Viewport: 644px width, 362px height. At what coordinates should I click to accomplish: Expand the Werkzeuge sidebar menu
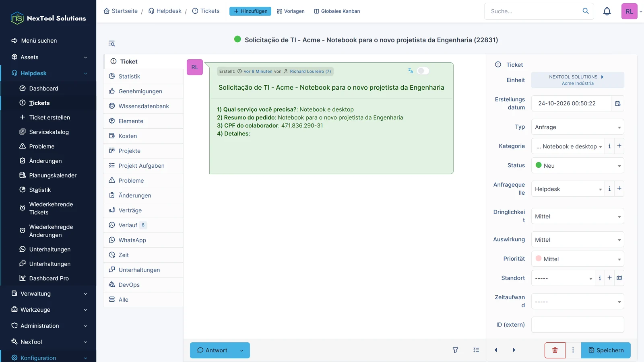48,310
